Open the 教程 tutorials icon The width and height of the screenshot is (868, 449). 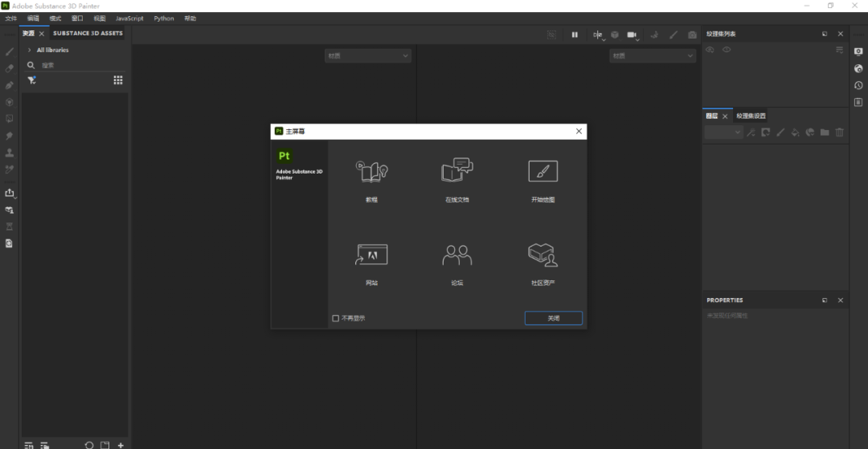point(371,171)
